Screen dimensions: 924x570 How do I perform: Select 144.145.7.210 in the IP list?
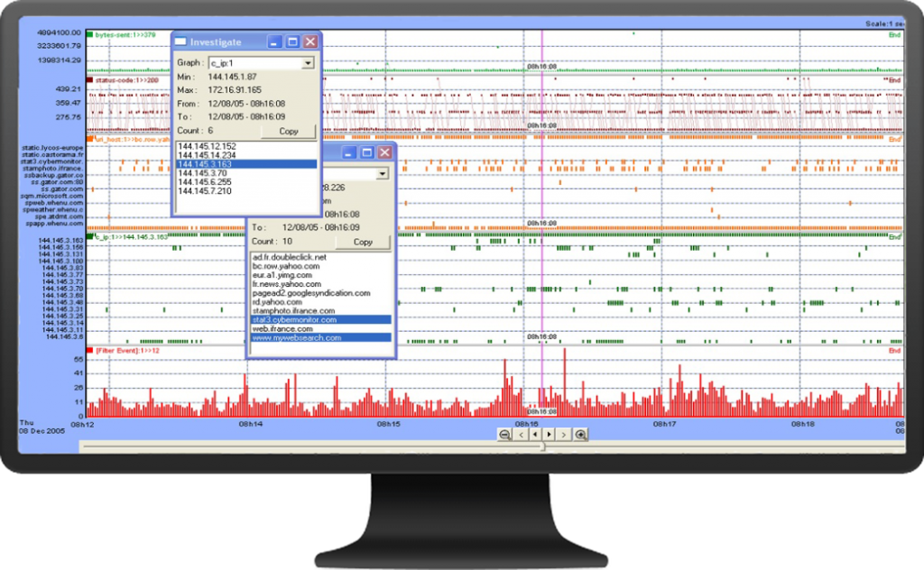(x=205, y=191)
